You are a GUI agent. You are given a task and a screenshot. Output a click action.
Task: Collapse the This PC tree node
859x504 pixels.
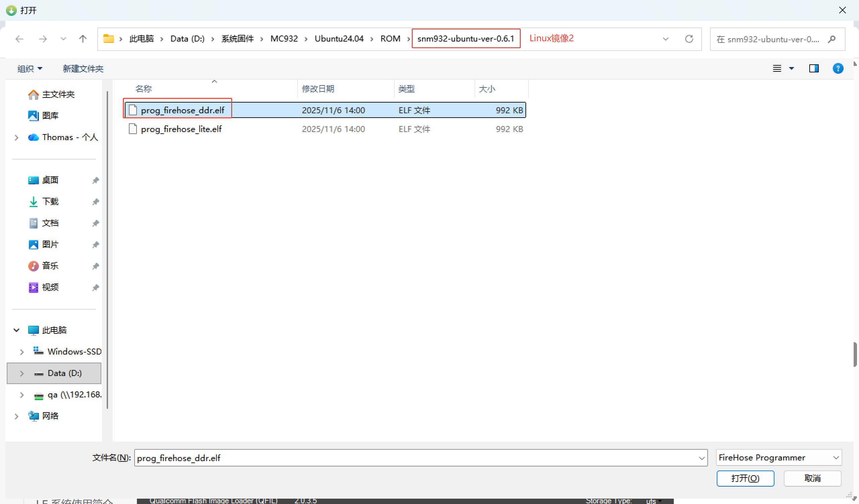[16, 330]
